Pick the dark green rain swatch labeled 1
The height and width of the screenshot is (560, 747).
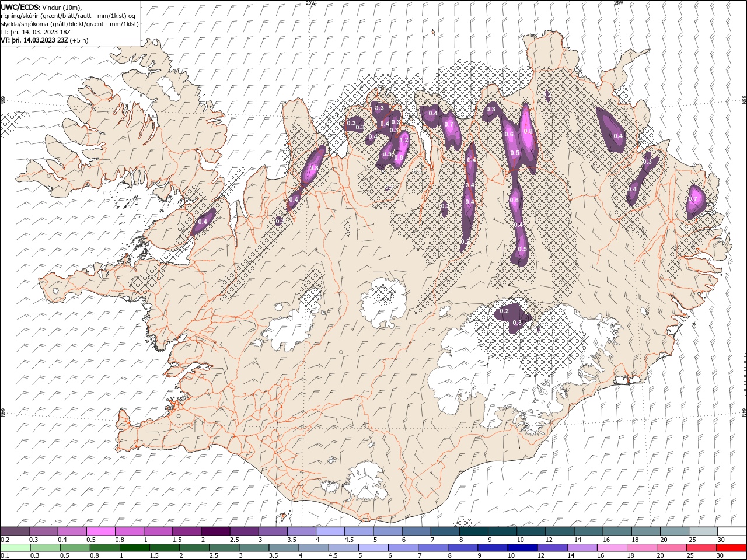(x=135, y=548)
